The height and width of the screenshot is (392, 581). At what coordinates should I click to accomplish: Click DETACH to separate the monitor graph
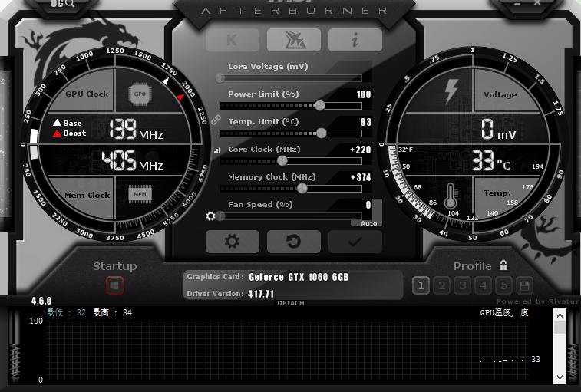(x=290, y=303)
